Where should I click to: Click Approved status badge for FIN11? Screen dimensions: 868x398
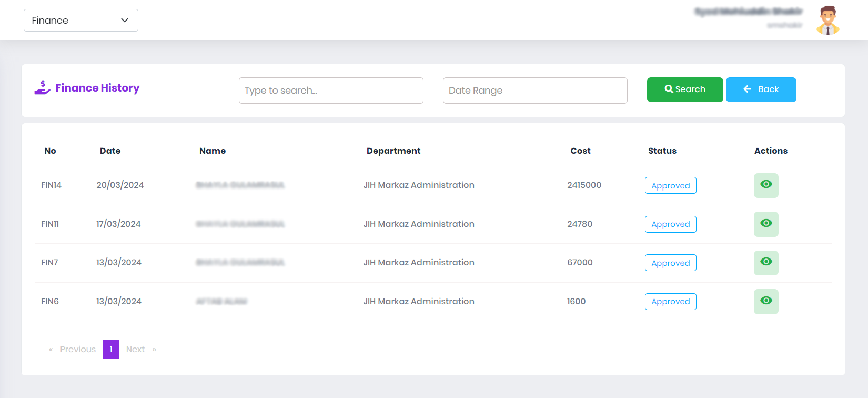671,224
